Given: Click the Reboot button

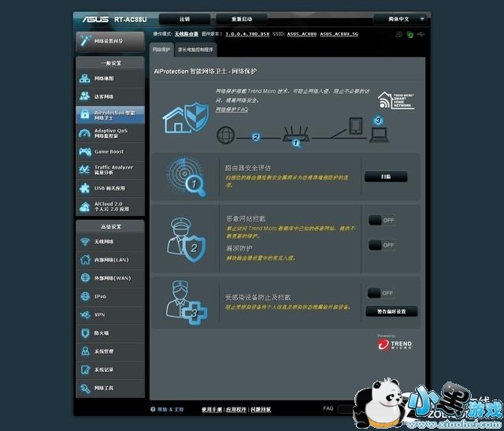Looking at the screenshot, I should (x=242, y=19).
